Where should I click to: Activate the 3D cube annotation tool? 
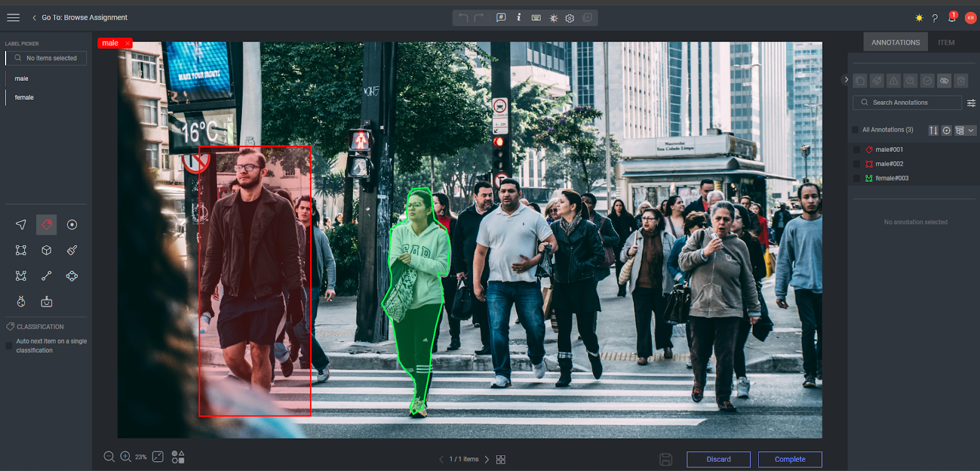click(x=47, y=250)
